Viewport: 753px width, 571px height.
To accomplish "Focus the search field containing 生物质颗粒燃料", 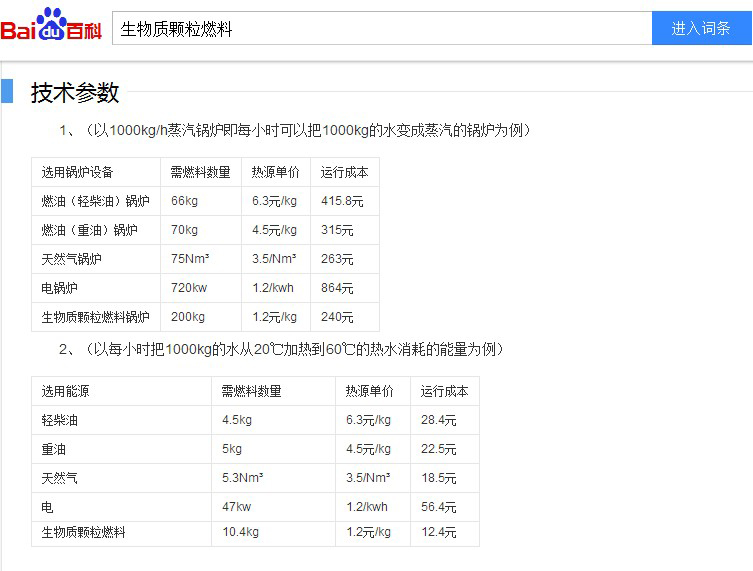I will click(380, 29).
